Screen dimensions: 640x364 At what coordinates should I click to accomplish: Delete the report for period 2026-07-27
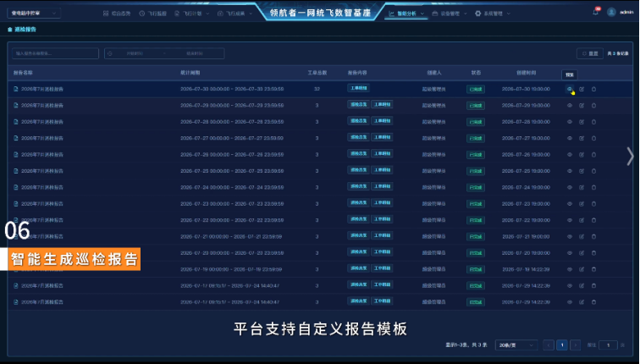pyautogui.click(x=594, y=138)
